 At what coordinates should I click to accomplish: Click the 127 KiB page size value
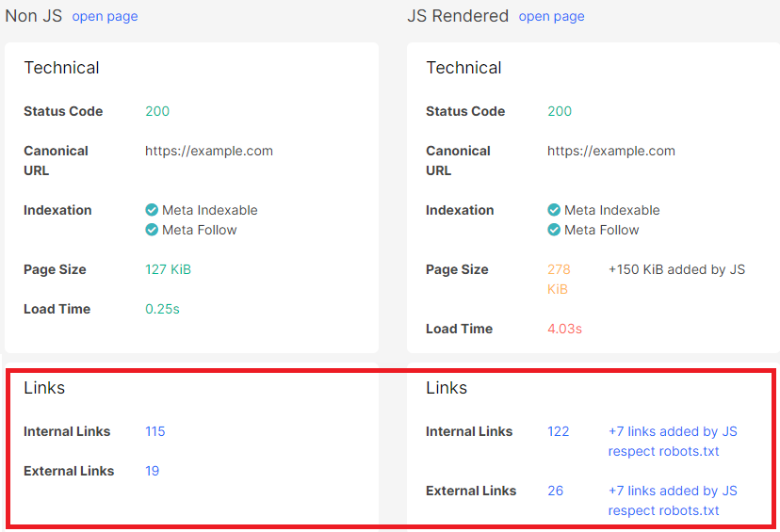tap(168, 269)
